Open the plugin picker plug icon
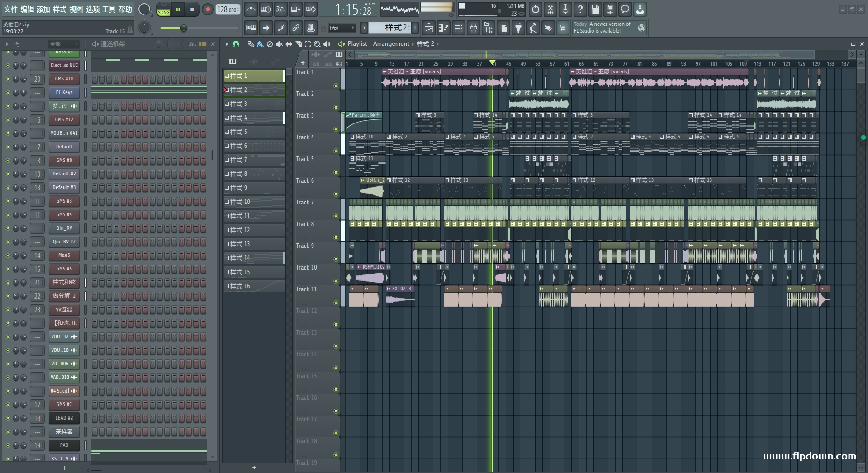 (x=518, y=28)
